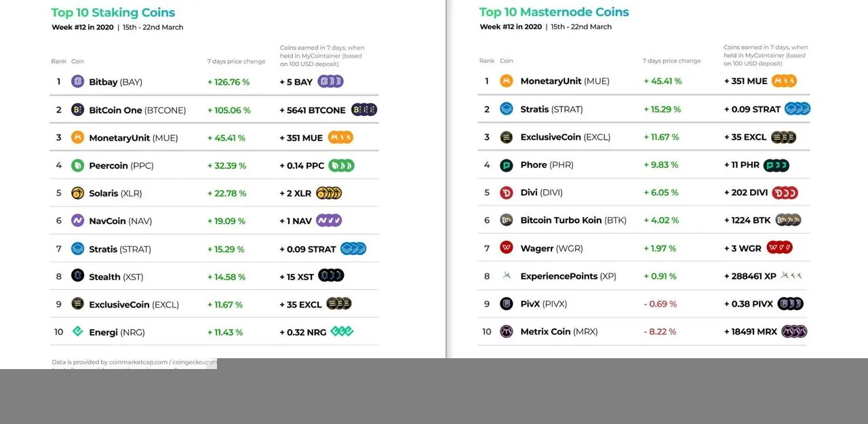Image resolution: width=868 pixels, height=424 pixels.
Task: Click the +5641 BTCONE earned coins stack
Action: 364,109
